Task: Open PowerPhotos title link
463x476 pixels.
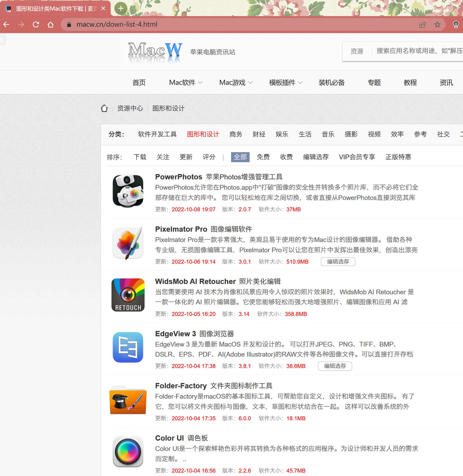Action: click(219, 177)
